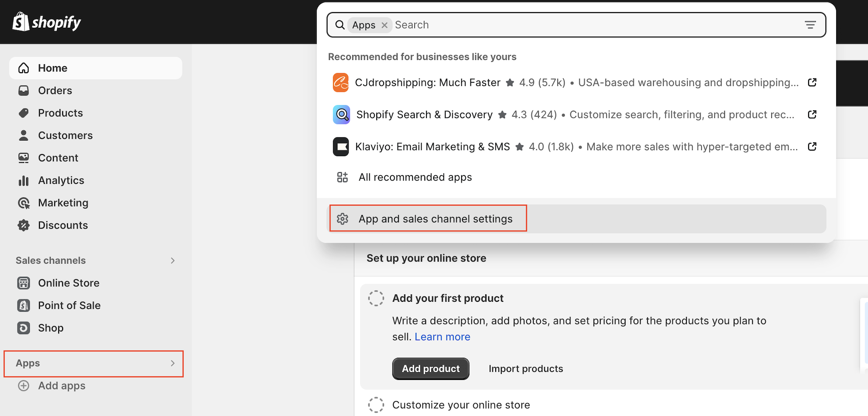Click the Klaviyo app icon

click(x=340, y=147)
